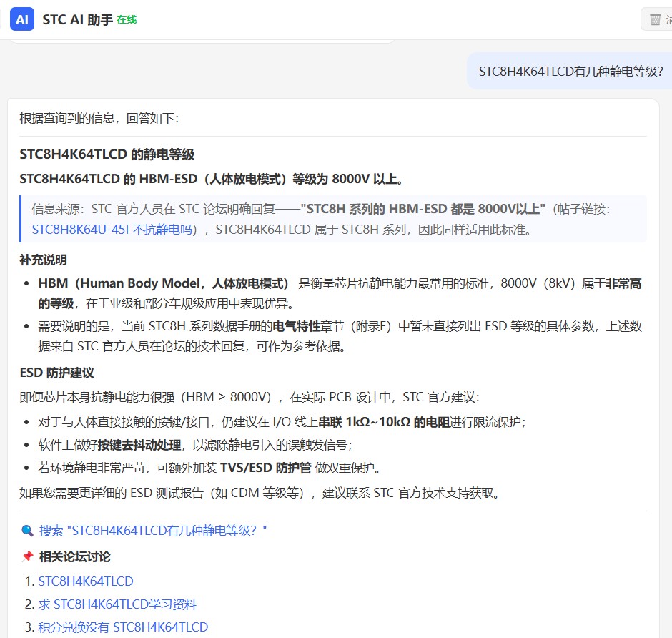
Task: Click the green 在线 status label
Action: [127, 20]
